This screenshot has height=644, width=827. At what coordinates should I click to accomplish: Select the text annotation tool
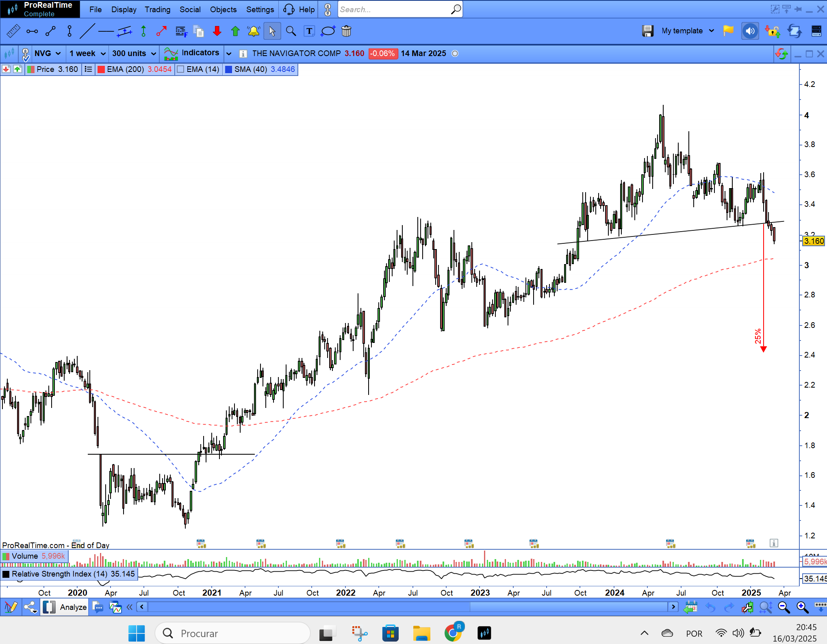pyautogui.click(x=309, y=31)
